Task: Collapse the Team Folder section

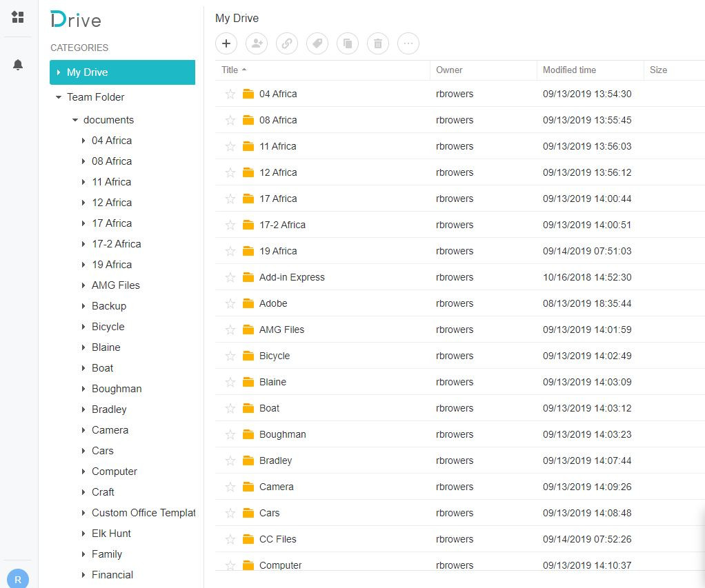Action: point(58,97)
